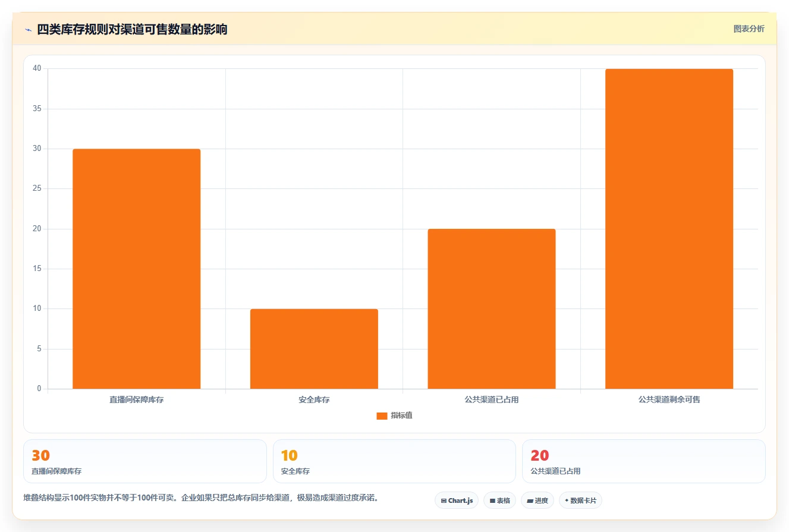Select the 公共渠道已占用 bar in chart

[x=492, y=309]
